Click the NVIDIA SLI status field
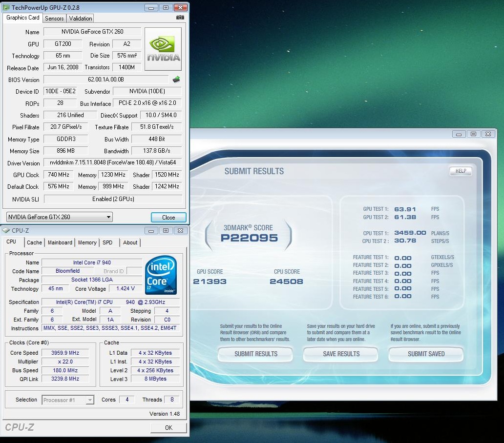504x443 pixels. pos(113,199)
